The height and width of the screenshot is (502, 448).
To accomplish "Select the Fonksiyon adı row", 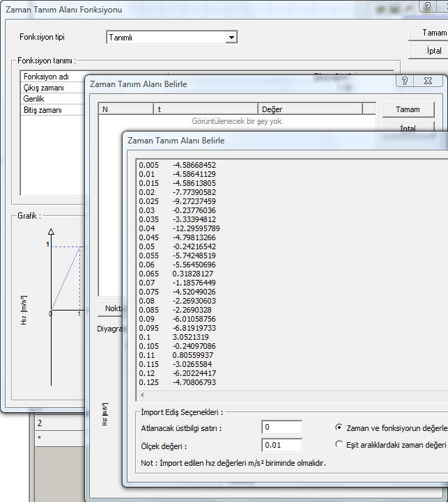I will (x=53, y=77).
